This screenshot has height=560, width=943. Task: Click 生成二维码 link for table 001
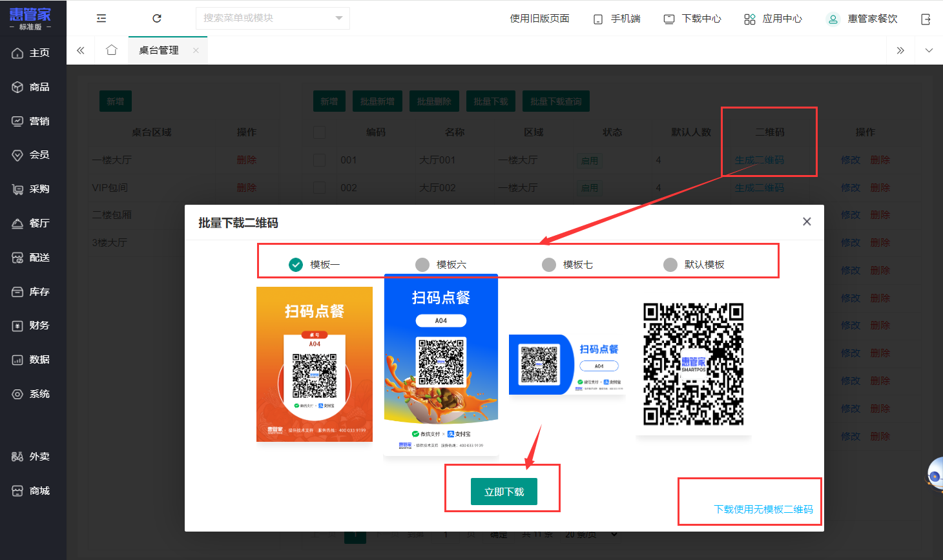tap(760, 160)
